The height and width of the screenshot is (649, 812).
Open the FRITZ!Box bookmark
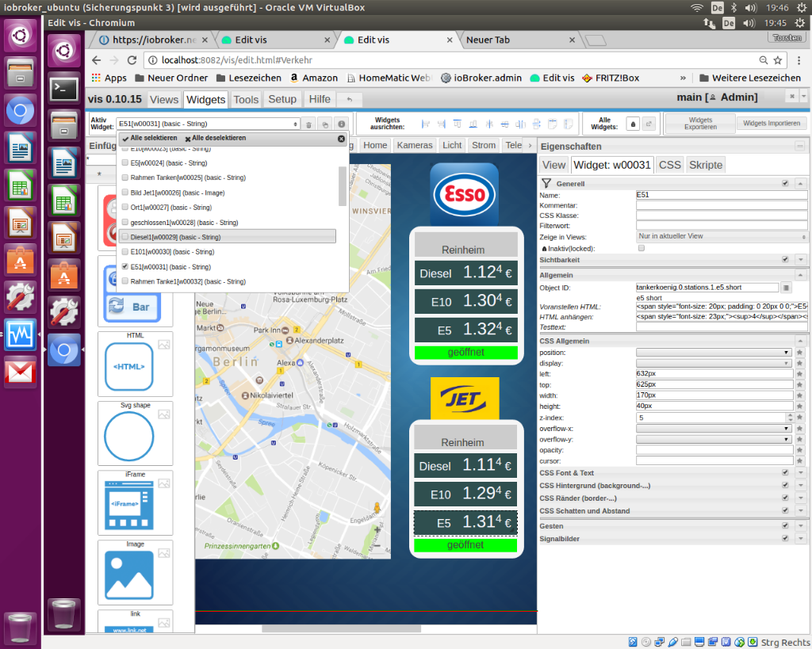tap(611, 78)
